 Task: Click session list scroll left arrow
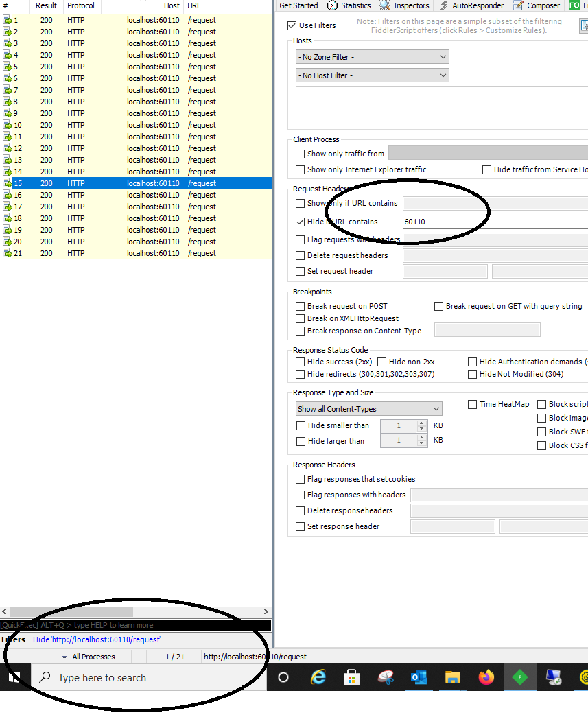pos(5,611)
